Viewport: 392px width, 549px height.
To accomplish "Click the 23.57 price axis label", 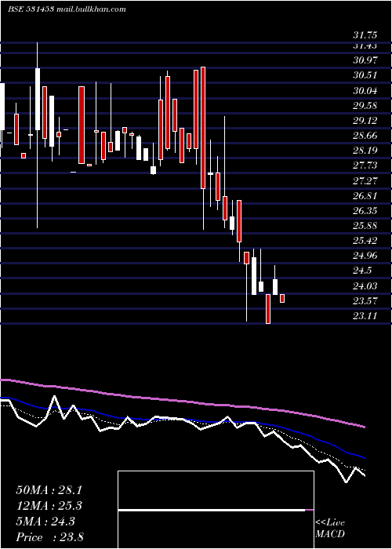I will [365, 301].
